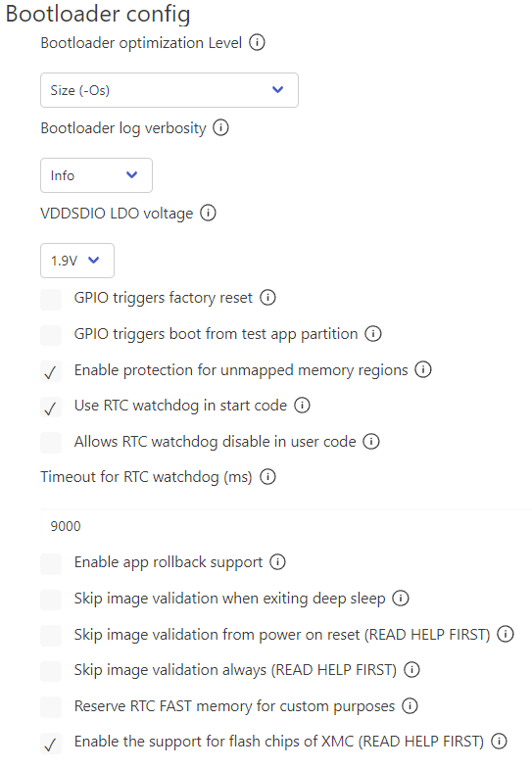Viewport: 532px width, 769px height.
Task: Uncheck Enable protection for unmapped memory regions
Action: 51,371
